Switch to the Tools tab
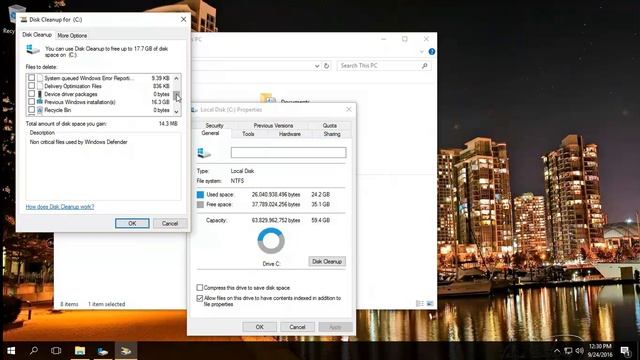The height and width of the screenshot is (360, 640). [x=248, y=134]
